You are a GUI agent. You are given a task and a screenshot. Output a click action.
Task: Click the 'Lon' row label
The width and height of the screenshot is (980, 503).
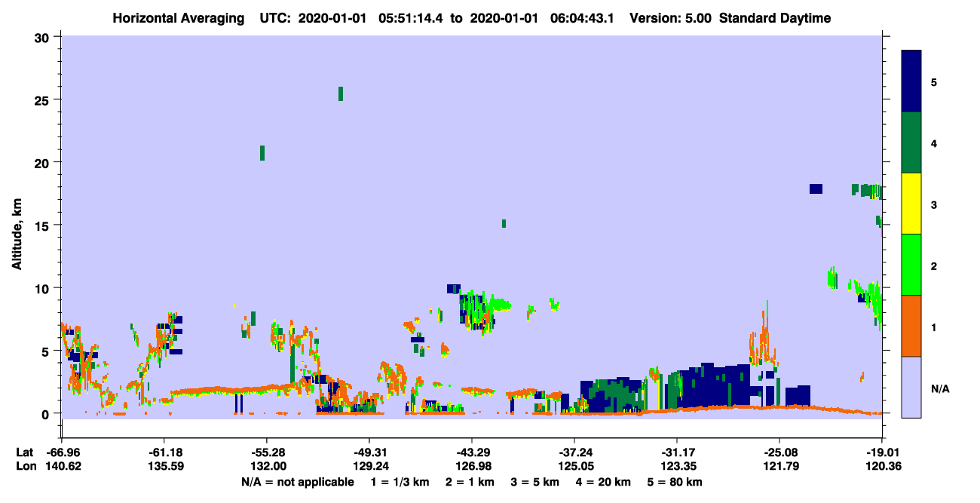(26, 467)
